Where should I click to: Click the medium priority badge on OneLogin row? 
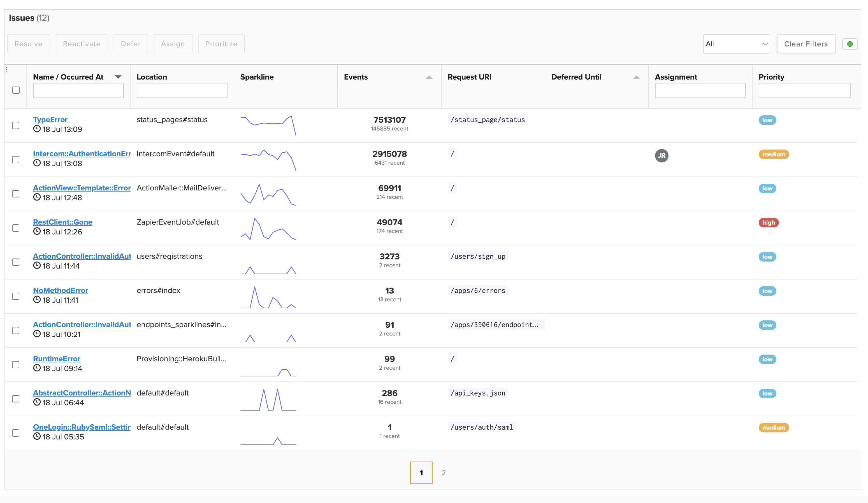pyautogui.click(x=774, y=428)
